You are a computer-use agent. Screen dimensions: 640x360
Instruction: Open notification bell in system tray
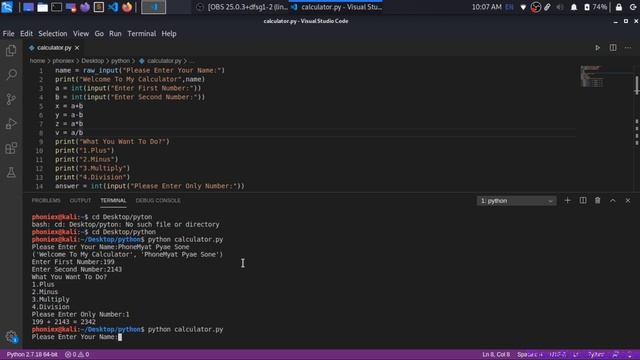click(574, 7)
